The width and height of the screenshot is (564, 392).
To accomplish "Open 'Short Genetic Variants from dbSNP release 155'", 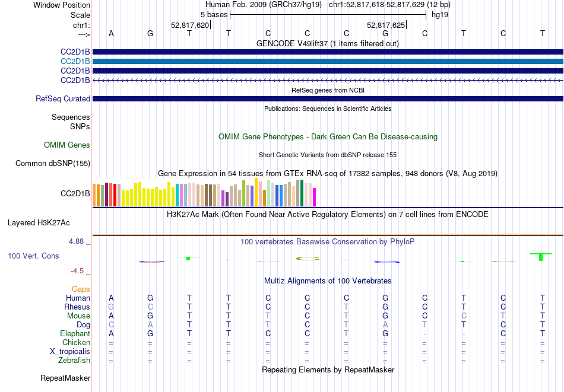I will (x=328, y=155).
